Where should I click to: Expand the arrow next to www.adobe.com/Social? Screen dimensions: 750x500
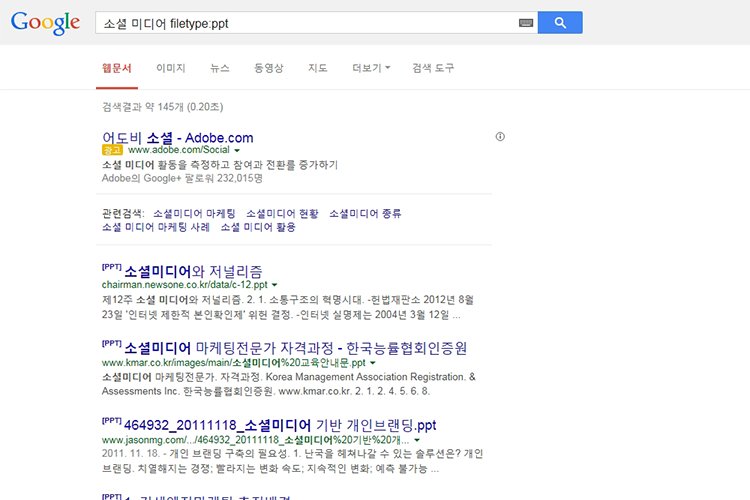(237, 151)
